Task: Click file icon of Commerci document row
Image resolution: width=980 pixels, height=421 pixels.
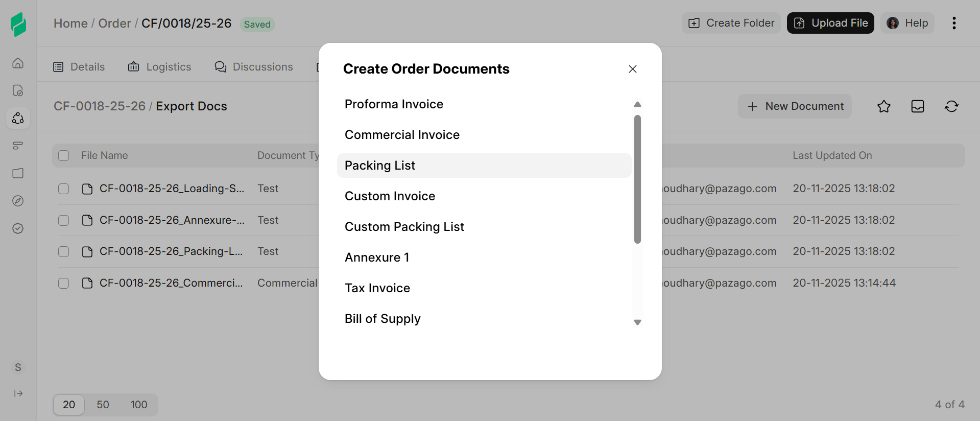Action: pos(87,283)
